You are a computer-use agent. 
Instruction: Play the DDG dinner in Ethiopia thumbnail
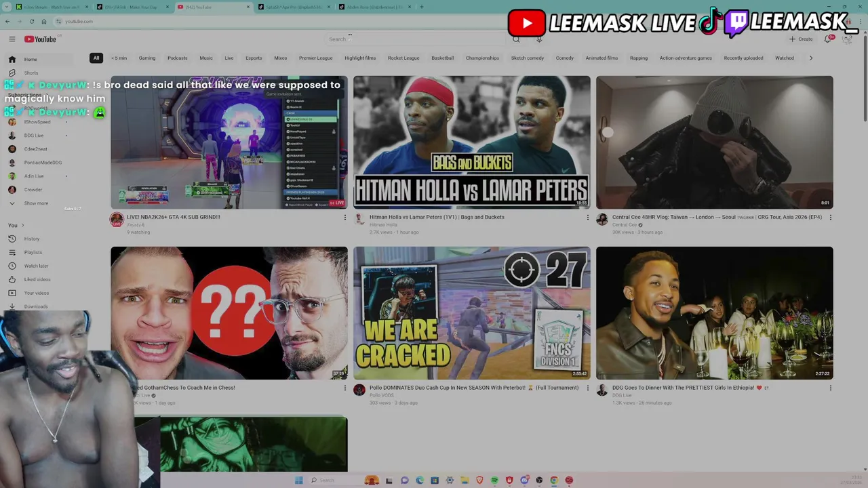(x=714, y=312)
